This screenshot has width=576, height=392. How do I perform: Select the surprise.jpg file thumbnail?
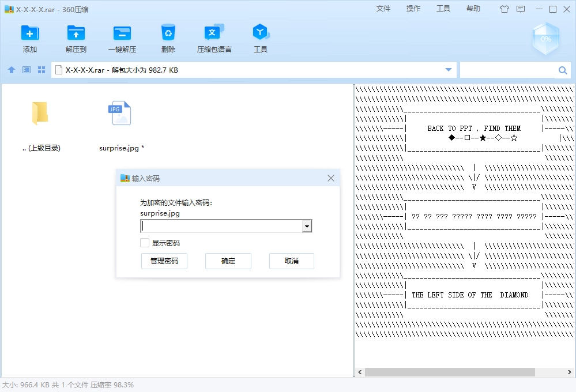[119, 114]
